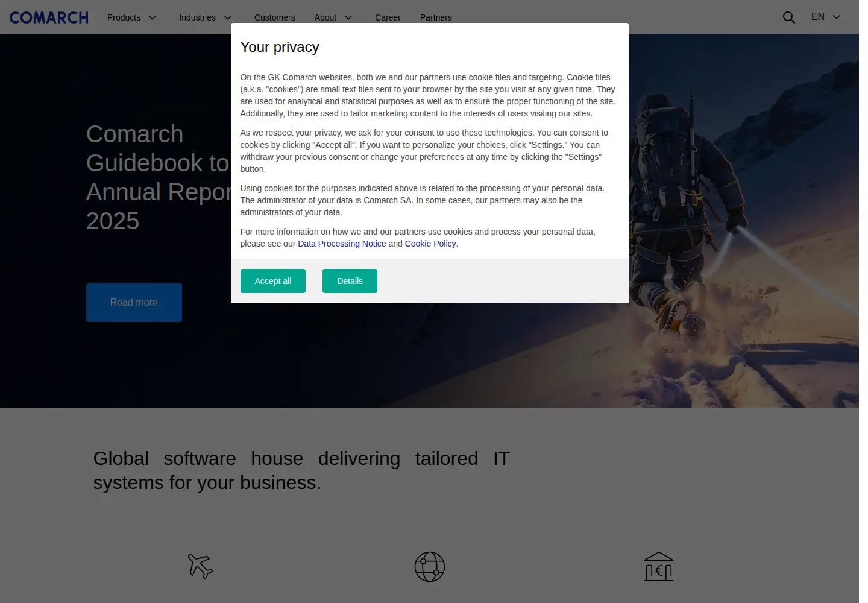
Task: Select the Industries menu label
Action: tap(197, 17)
